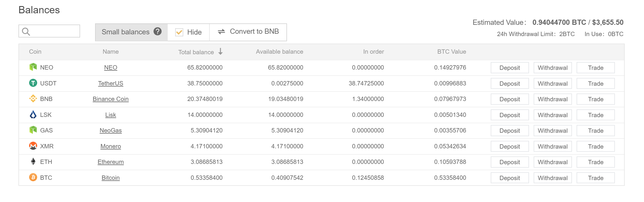Click the BTC Bitcoin logo icon
Image resolution: width=644 pixels, height=202 pixels.
[x=33, y=177]
